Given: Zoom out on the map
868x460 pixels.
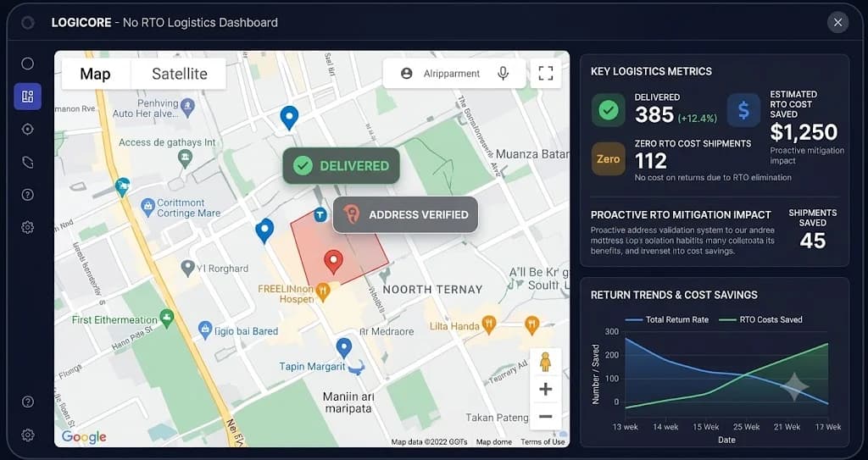Looking at the screenshot, I should 546,416.
